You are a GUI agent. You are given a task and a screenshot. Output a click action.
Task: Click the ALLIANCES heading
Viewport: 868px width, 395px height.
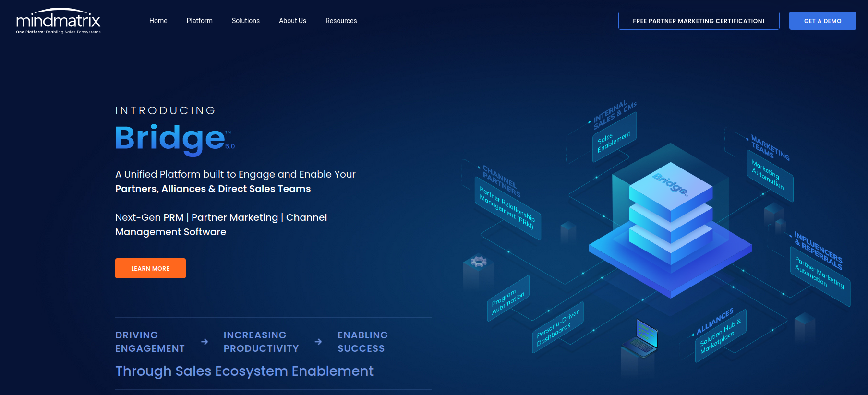coord(715,321)
